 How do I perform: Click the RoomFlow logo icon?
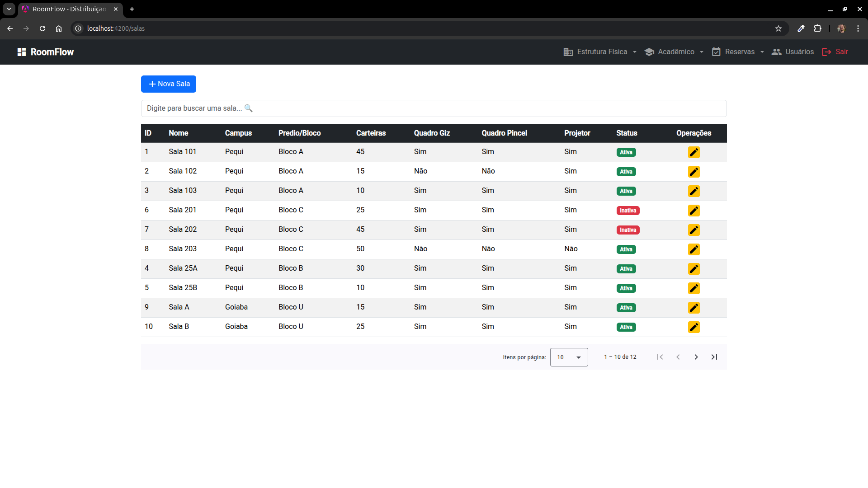pyautogui.click(x=22, y=52)
